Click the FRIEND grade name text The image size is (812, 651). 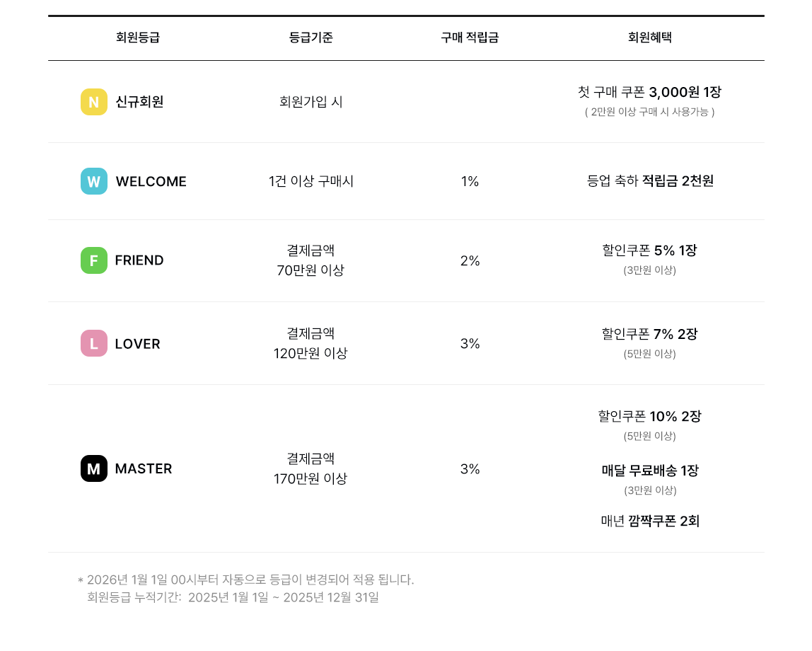coord(139,260)
